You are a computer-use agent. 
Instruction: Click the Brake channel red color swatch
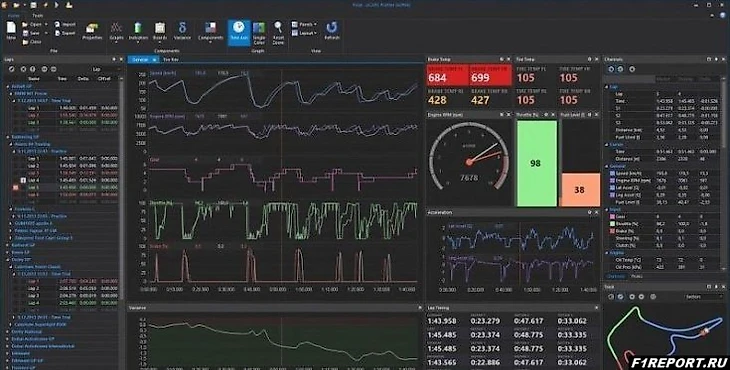tap(612, 231)
